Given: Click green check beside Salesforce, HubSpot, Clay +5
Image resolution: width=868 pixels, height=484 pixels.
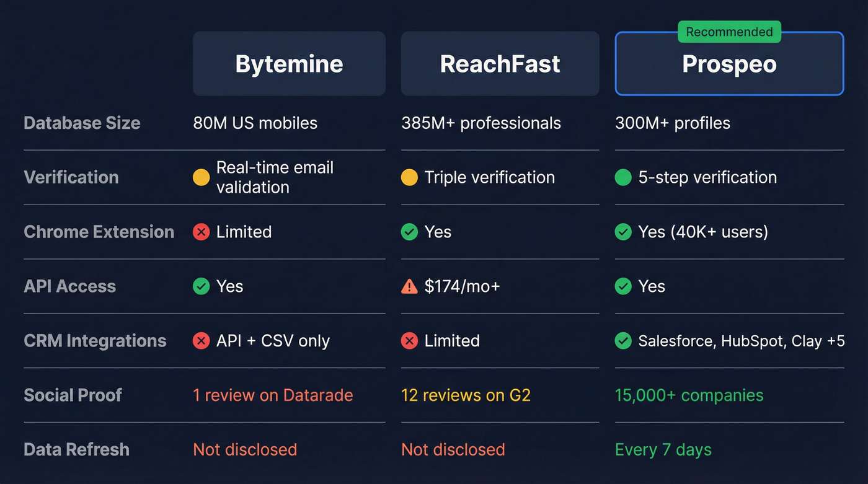Looking at the screenshot, I should point(623,341).
